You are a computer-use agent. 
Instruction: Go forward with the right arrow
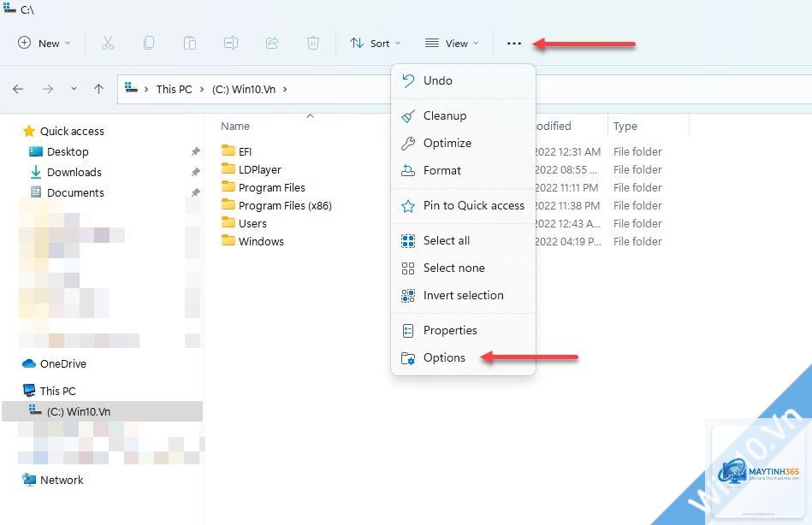[48, 89]
